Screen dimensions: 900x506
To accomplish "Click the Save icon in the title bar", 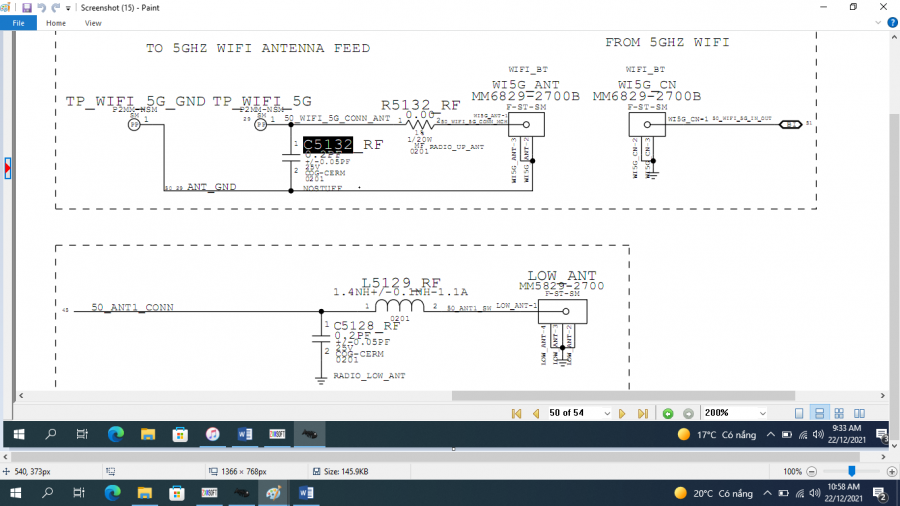I will (x=27, y=7).
